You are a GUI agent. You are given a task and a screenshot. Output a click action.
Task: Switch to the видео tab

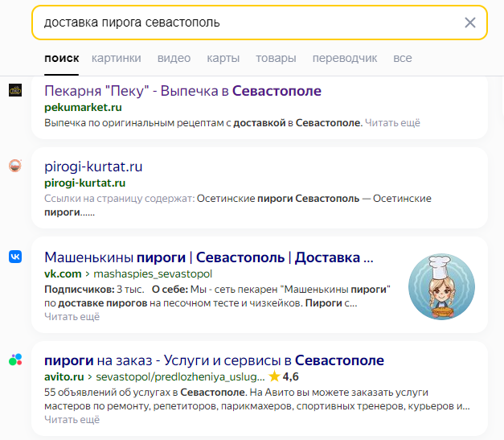174,58
